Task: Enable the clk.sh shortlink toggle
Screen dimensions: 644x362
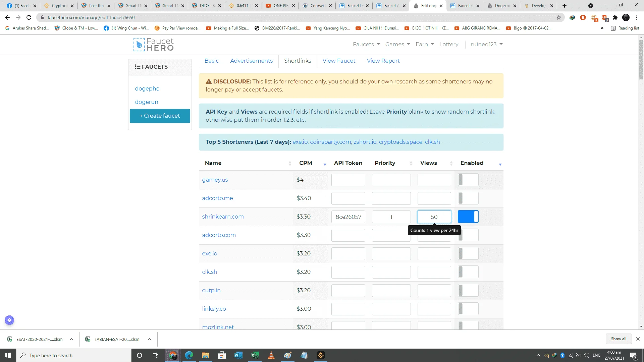Action: (x=468, y=272)
